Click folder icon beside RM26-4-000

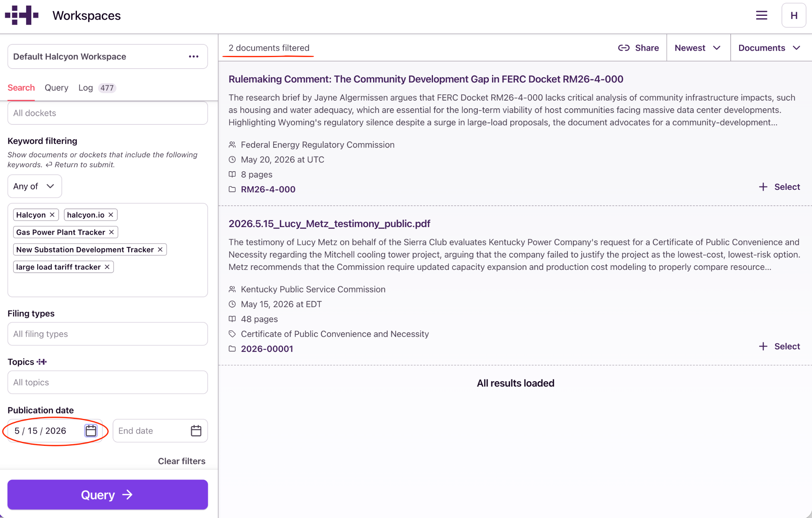pos(232,189)
